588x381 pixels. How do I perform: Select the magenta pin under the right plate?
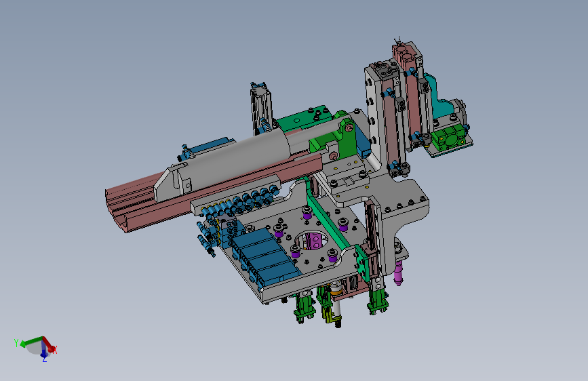(x=399, y=273)
